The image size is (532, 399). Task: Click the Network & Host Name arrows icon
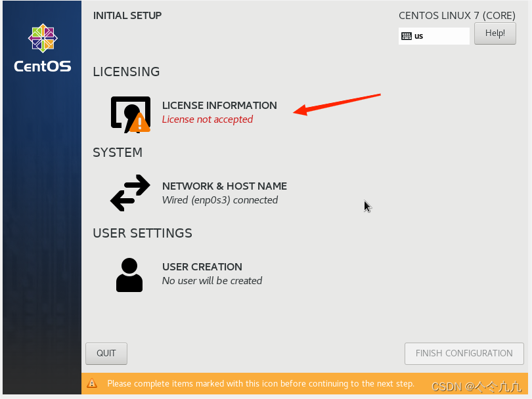tap(130, 193)
